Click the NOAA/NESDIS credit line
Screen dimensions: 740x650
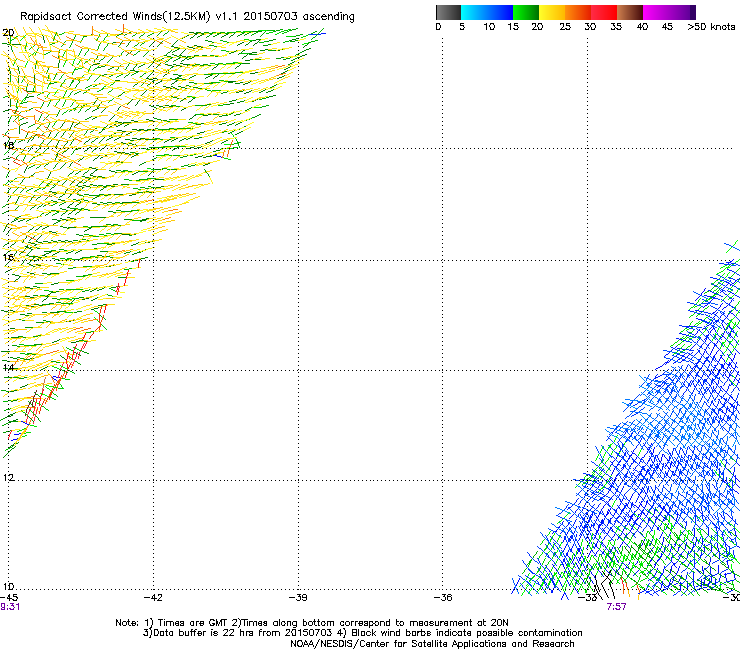pyautogui.click(x=432, y=644)
